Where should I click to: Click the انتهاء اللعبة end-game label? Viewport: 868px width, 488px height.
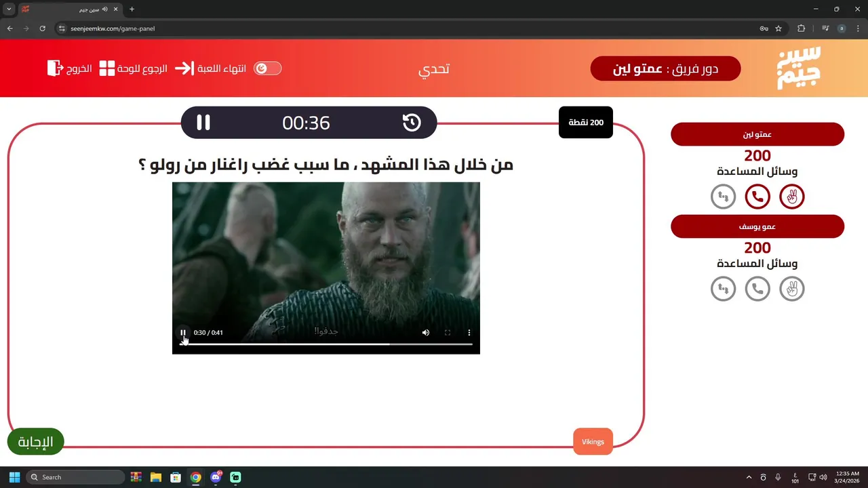(221, 68)
